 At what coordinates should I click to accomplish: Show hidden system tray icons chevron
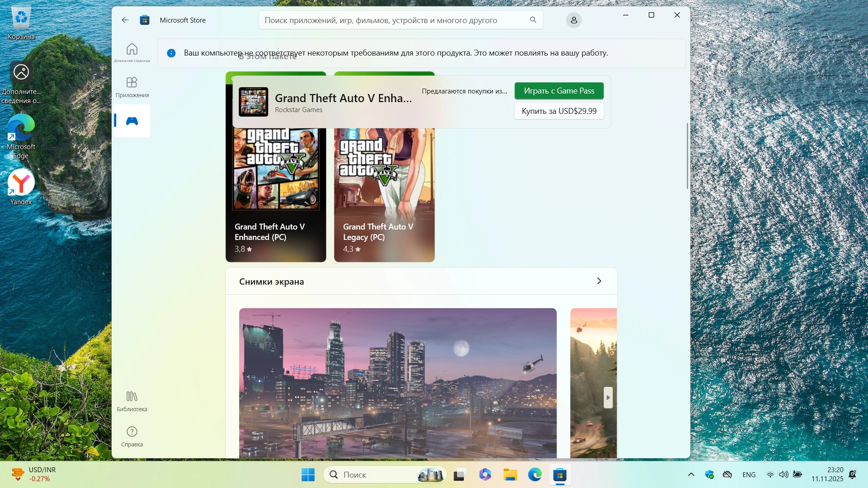coord(691,474)
